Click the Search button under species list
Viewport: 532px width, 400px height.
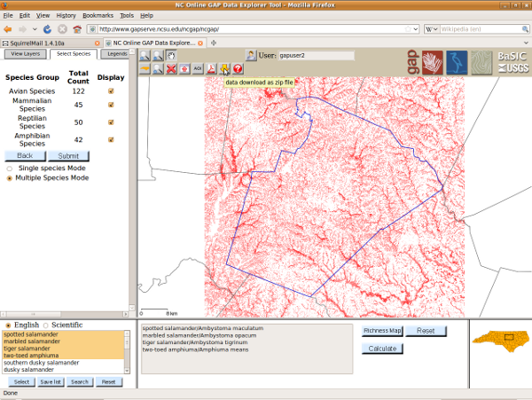coord(80,382)
